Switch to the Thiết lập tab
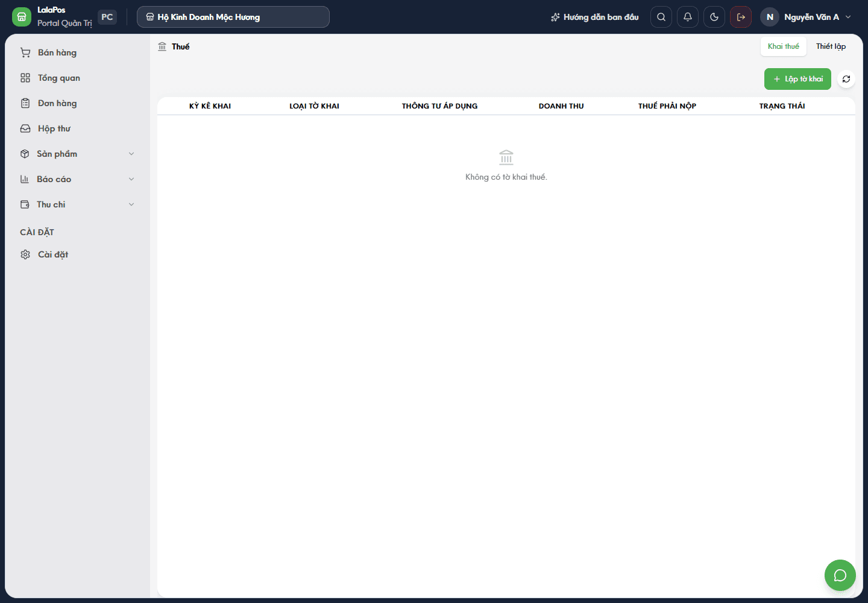The height and width of the screenshot is (603, 868). (831, 46)
